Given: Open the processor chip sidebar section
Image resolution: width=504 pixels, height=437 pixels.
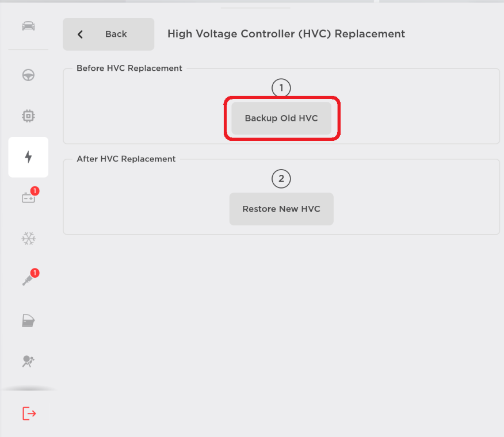Looking at the screenshot, I should [28, 116].
